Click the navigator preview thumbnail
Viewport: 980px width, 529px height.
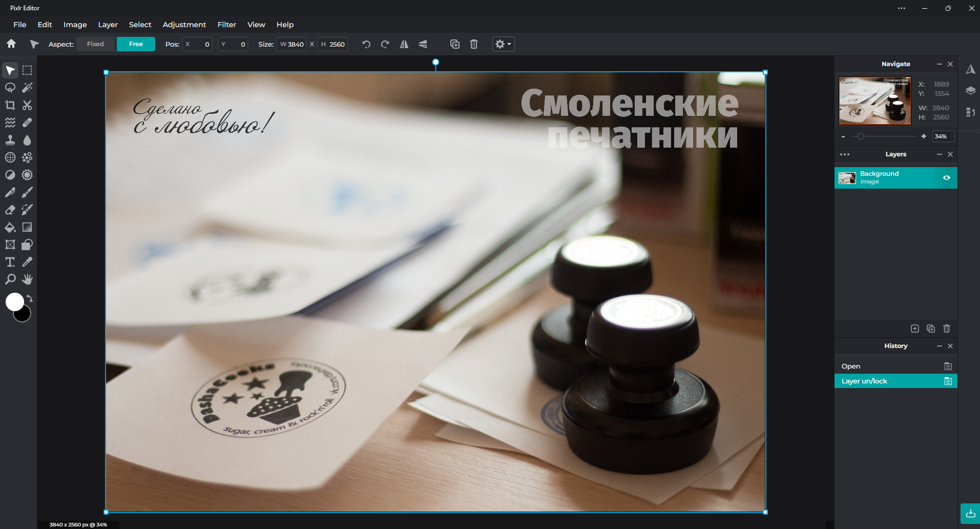[x=874, y=101]
